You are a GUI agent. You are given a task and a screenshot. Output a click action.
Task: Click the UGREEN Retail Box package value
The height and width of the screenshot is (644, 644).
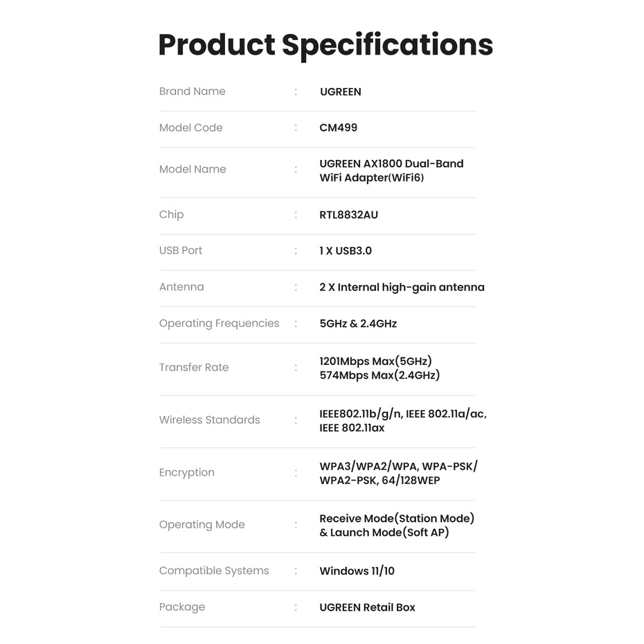[x=367, y=607]
